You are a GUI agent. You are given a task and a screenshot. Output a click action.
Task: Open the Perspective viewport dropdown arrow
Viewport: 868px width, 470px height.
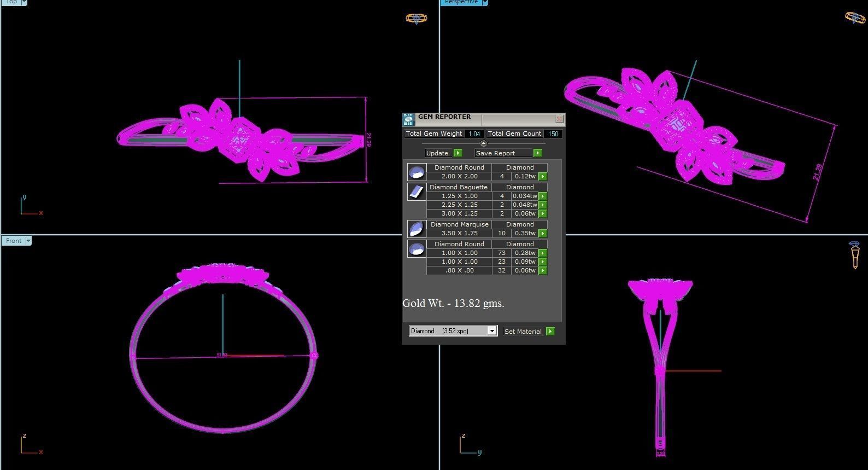pos(484,2)
